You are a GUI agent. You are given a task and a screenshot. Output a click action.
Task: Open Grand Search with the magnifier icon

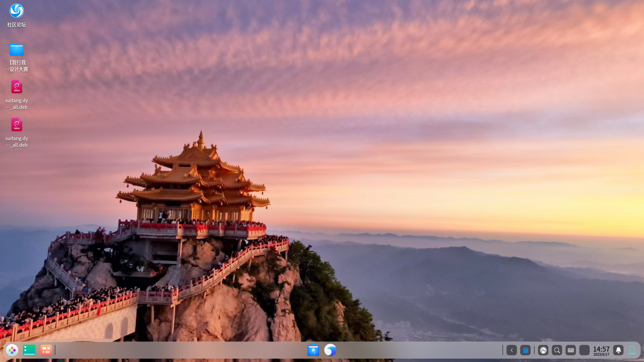pyautogui.click(x=557, y=350)
